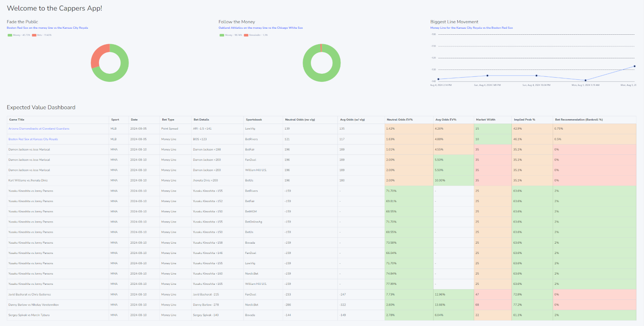Click the '10.00%' Avg Odds EV cell

[x=453, y=181]
